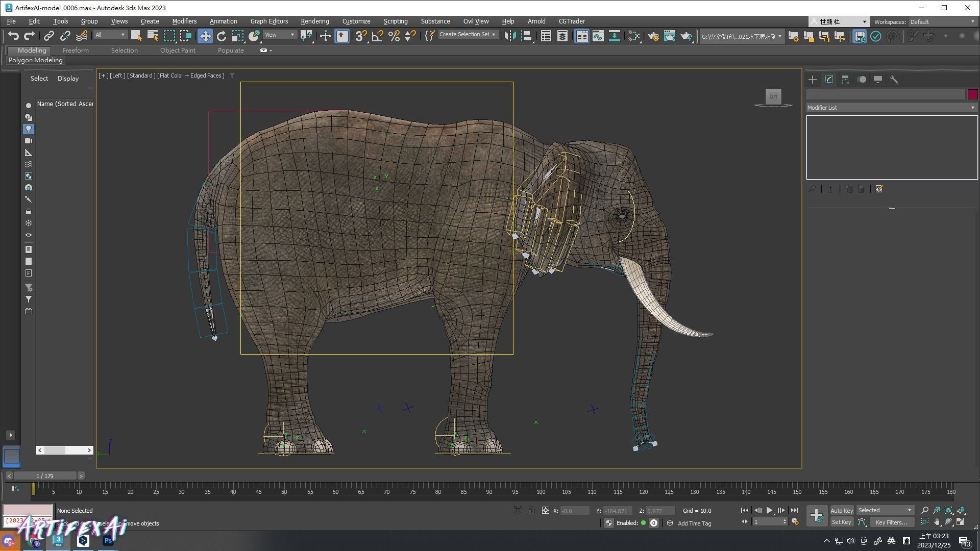Click the Select and Place tool
This screenshot has height=551, width=980.
point(254,36)
